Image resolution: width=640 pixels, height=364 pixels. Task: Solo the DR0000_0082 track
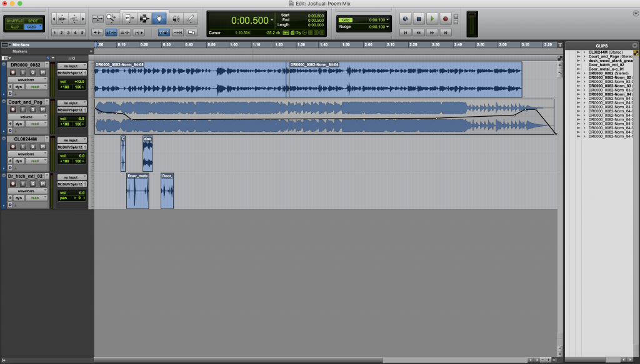coord(32,72)
